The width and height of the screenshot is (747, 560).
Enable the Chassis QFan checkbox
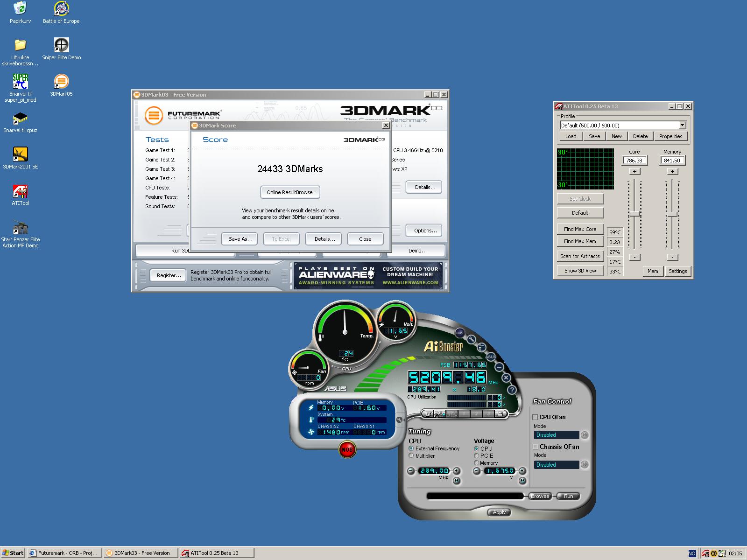click(536, 447)
